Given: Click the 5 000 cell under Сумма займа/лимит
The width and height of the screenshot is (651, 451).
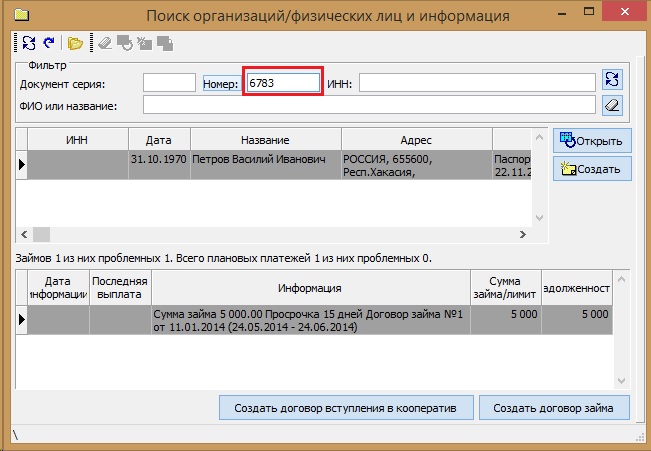Looking at the screenshot, I should point(506,320).
